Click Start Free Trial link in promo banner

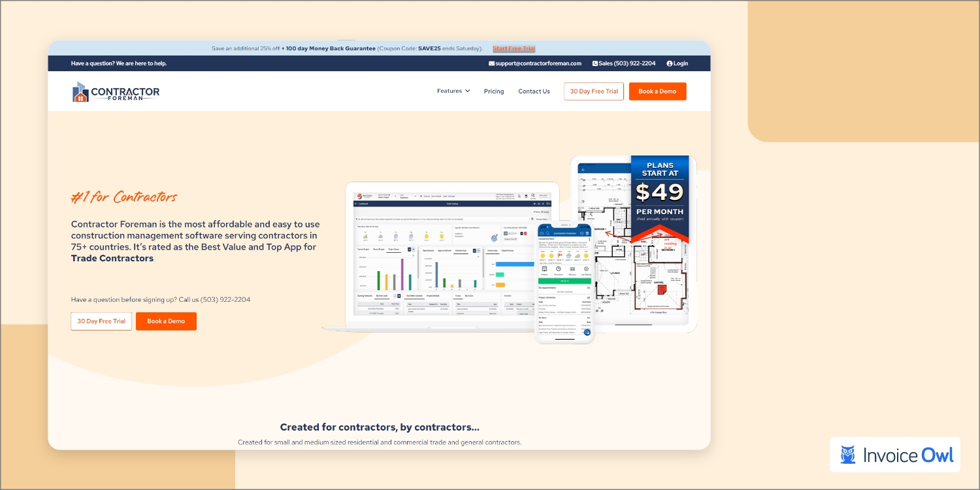(514, 48)
